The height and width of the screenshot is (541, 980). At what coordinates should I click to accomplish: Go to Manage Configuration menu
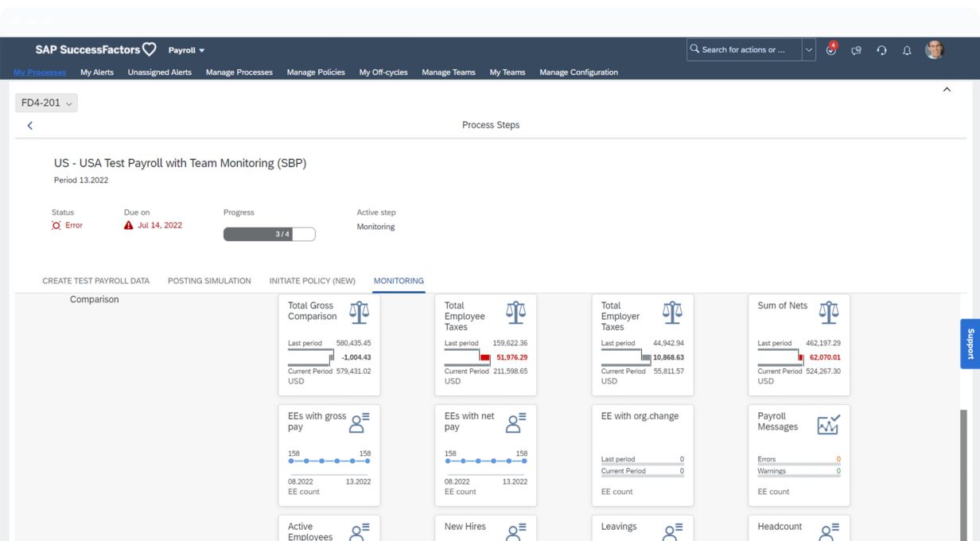point(578,72)
